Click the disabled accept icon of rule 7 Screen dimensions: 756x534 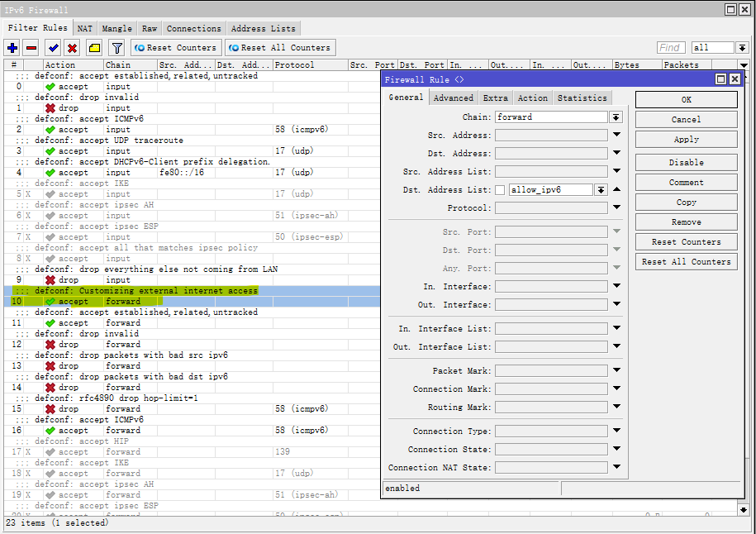pyautogui.click(x=50, y=237)
